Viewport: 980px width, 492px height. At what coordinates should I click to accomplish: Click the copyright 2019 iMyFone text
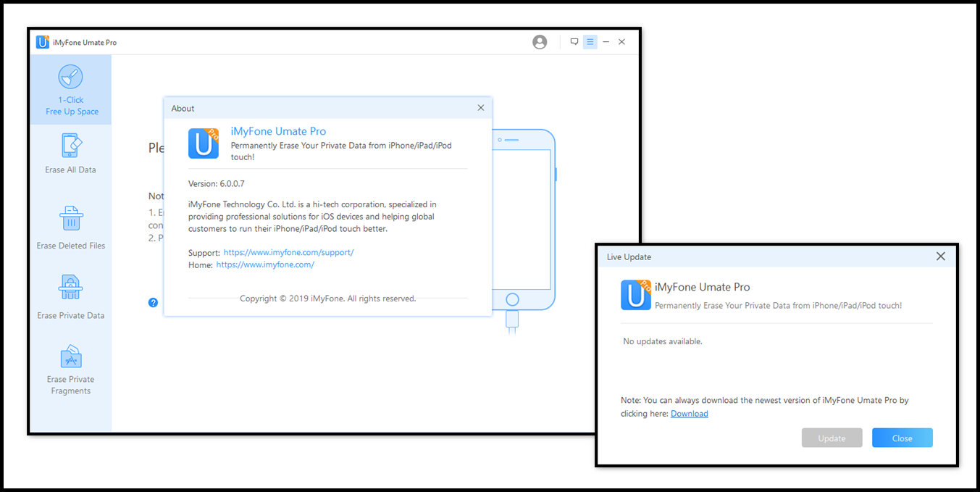(x=328, y=299)
